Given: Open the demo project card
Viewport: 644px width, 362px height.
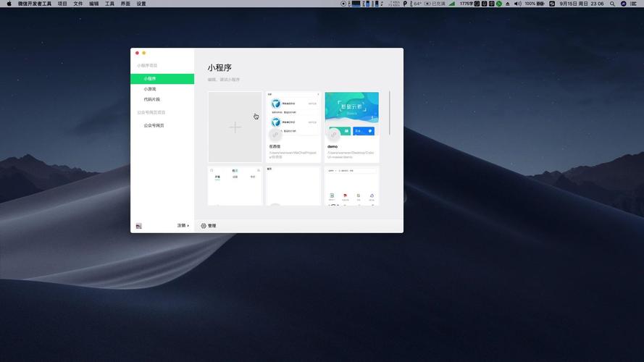Looking at the screenshot, I should [352, 127].
